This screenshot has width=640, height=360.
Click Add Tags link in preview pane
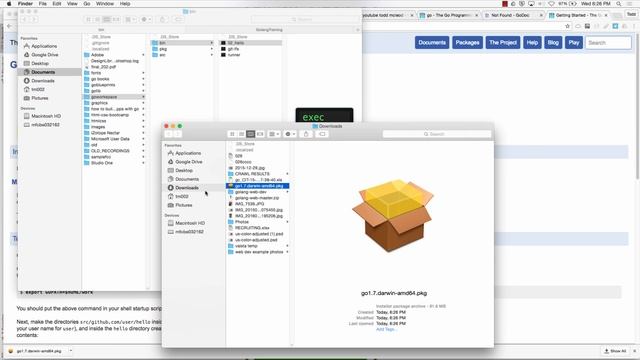(386, 329)
